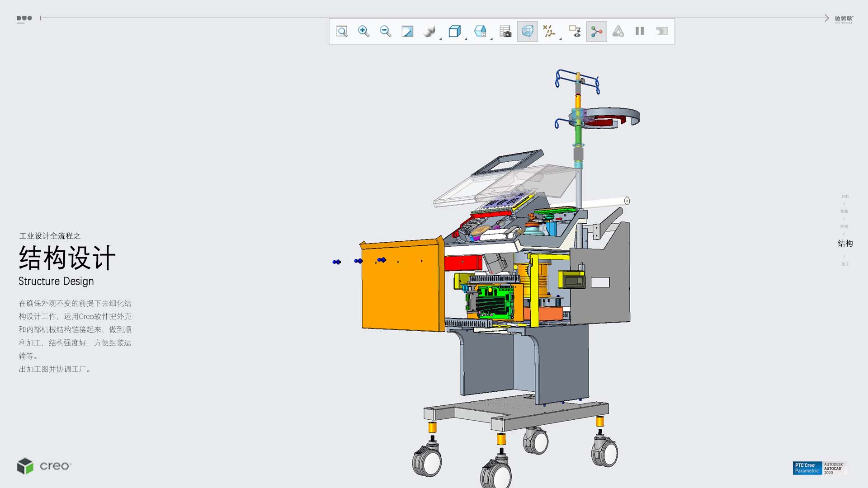
Task: Select the Zoom In magnifier tool
Action: click(363, 31)
